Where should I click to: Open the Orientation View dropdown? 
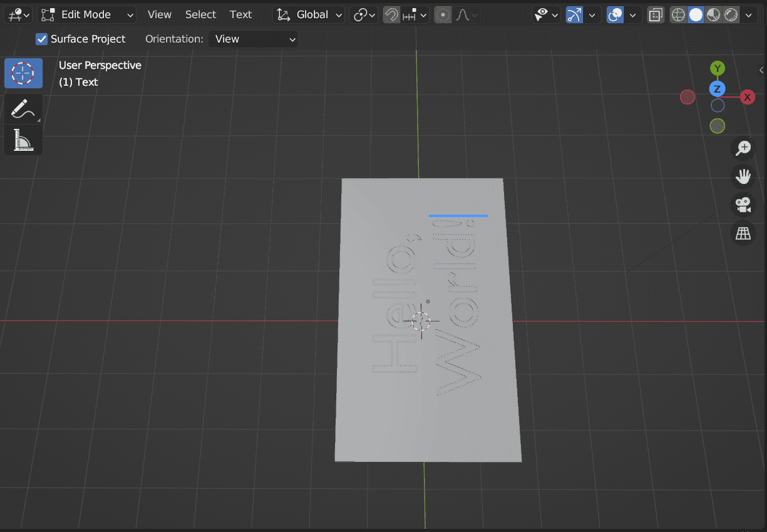pos(253,39)
